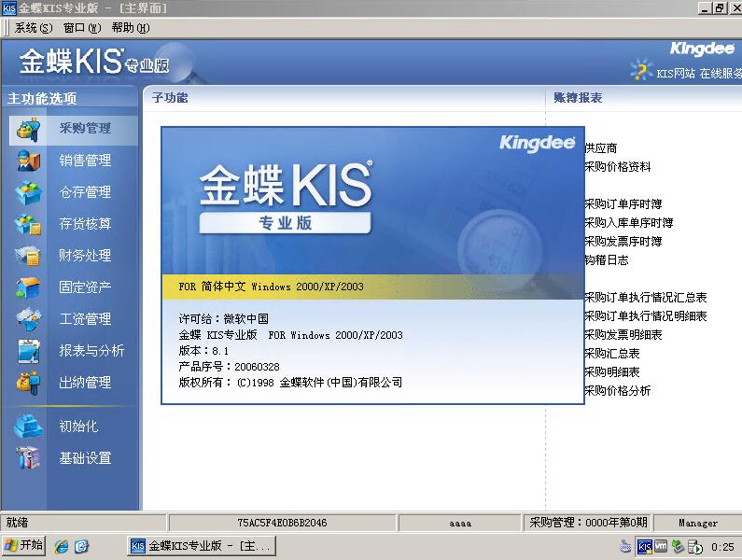742x560 pixels.
Task: Click the green network tray icon
Action: pyautogui.click(x=678, y=547)
